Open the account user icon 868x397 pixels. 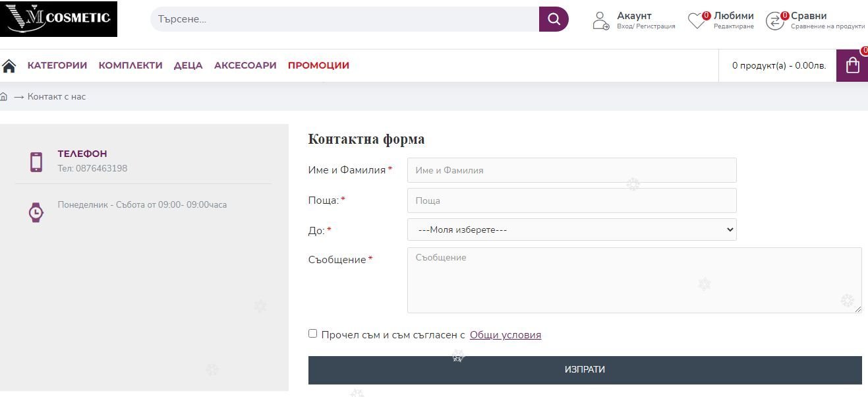600,20
